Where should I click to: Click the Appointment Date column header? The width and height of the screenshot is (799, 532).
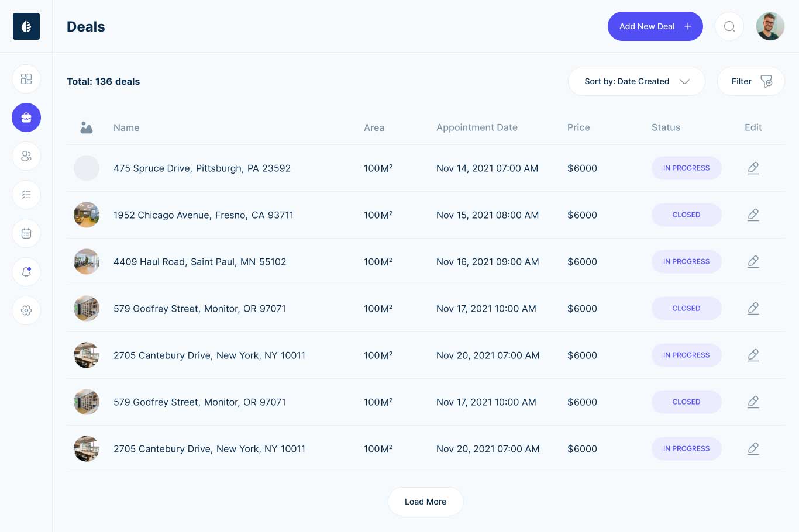click(477, 127)
